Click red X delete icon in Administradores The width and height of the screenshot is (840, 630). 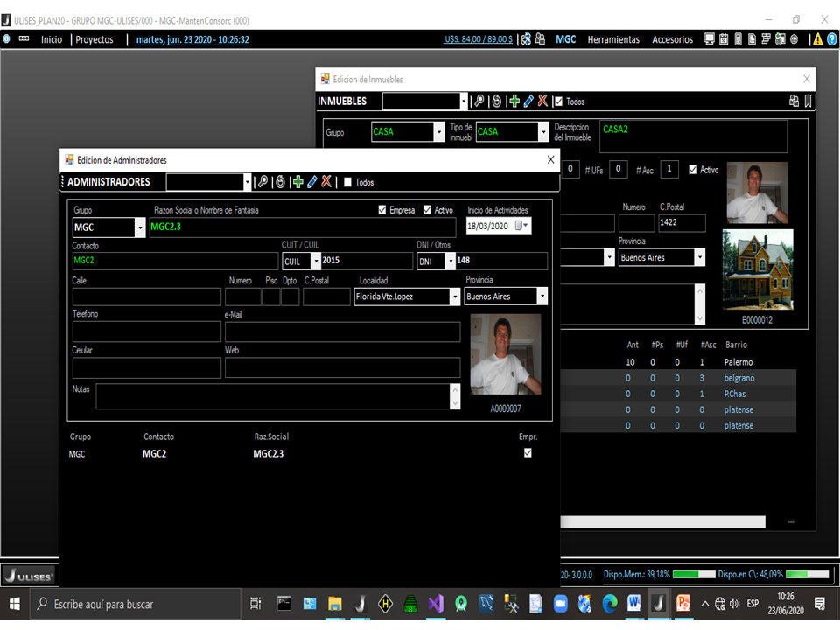pyautogui.click(x=326, y=182)
